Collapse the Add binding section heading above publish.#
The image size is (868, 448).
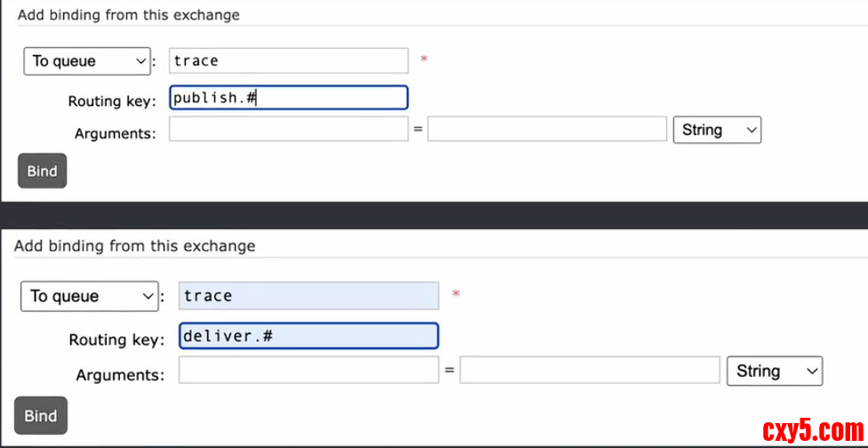pyautogui.click(x=128, y=15)
